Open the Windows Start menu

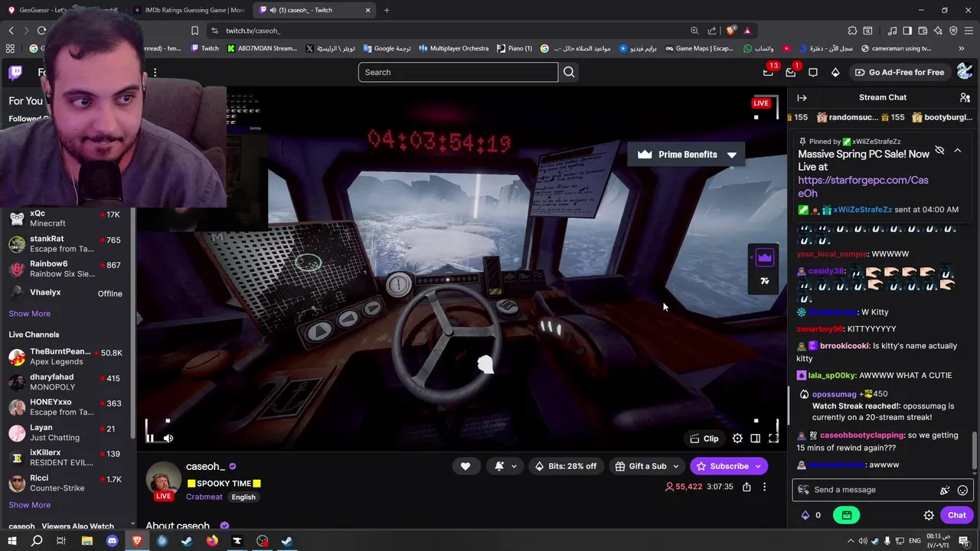[x=11, y=541]
